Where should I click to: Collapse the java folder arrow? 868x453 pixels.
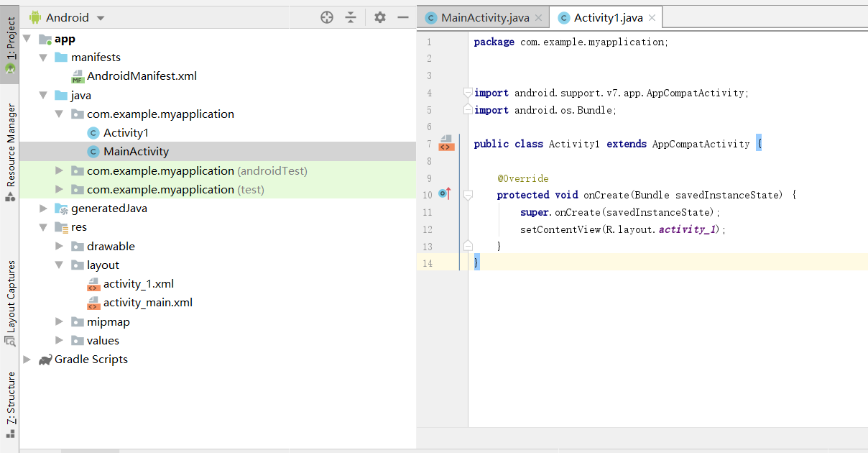point(43,95)
